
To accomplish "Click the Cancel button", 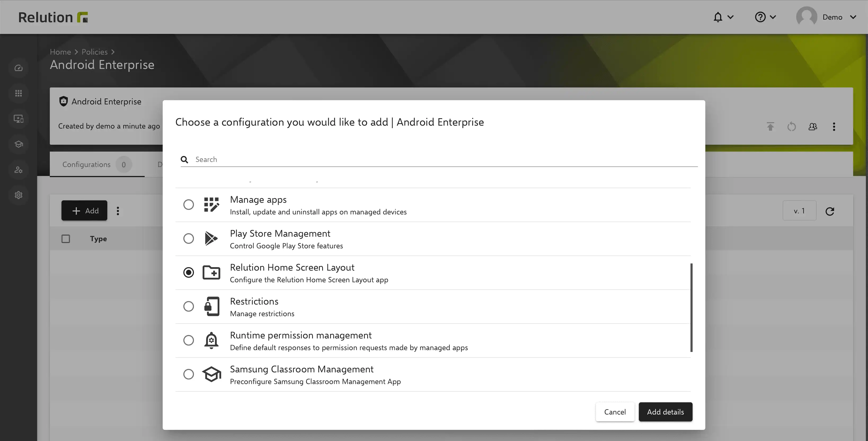I will 615,412.
